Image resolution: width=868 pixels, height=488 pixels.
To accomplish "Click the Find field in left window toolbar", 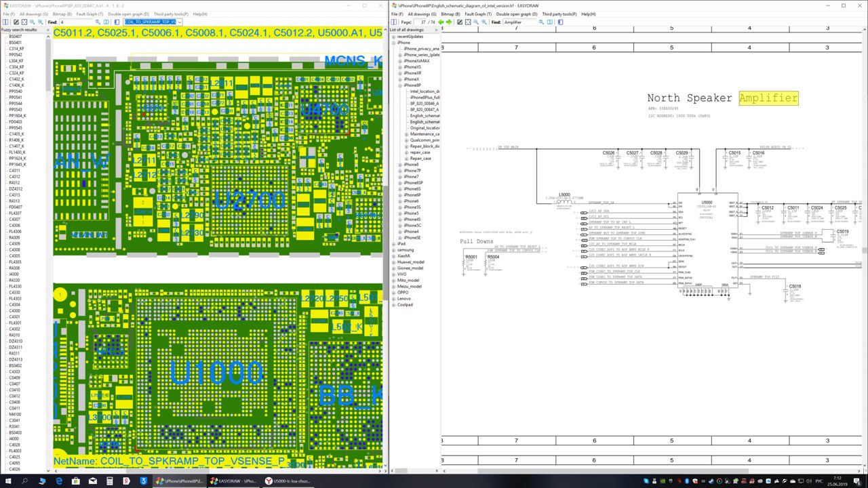I will (x=77, y=22).
